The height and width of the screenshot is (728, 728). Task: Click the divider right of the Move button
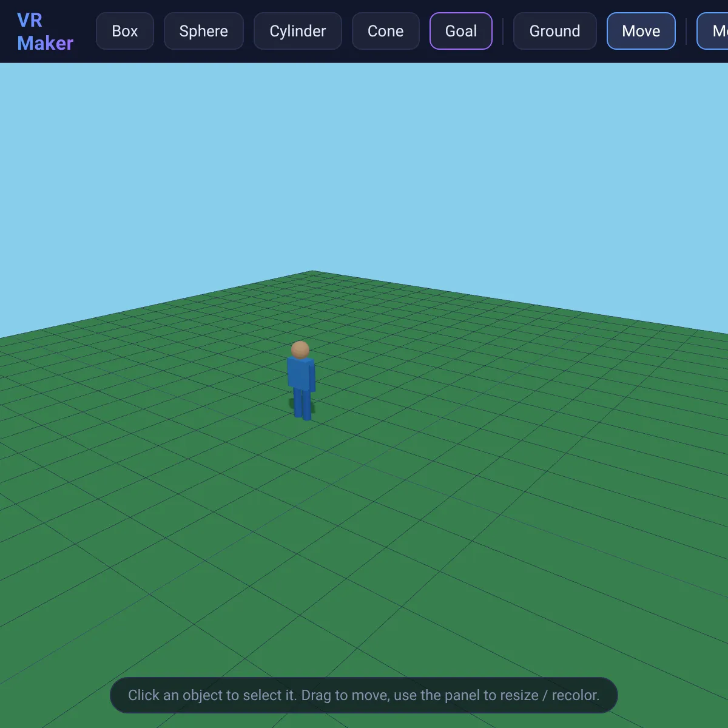pyautogui.click(x=686, y=31)
